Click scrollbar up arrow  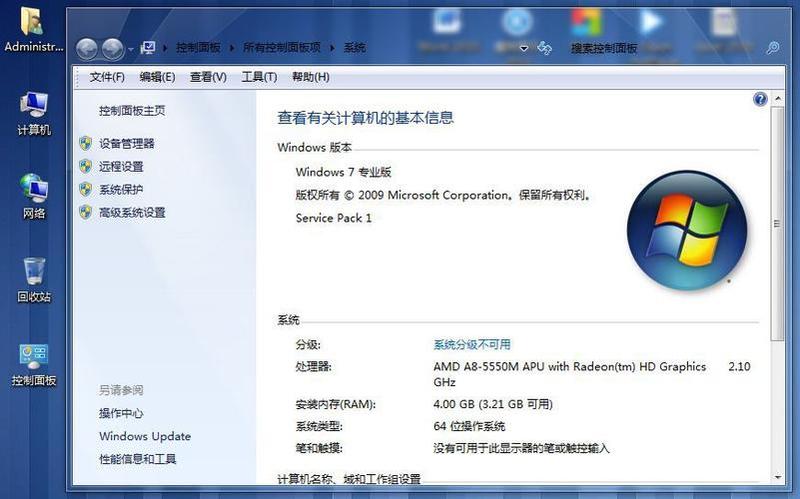[x=778, y=98]
